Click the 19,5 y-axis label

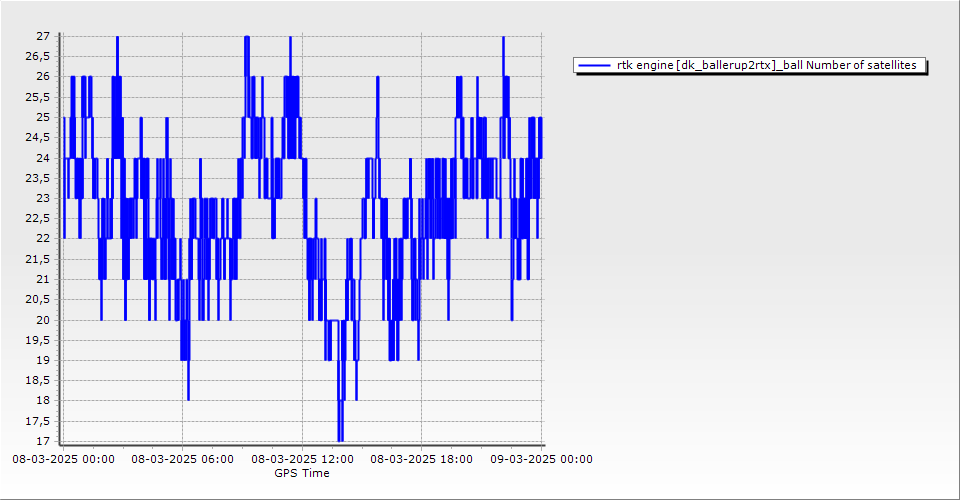[38, 340]
